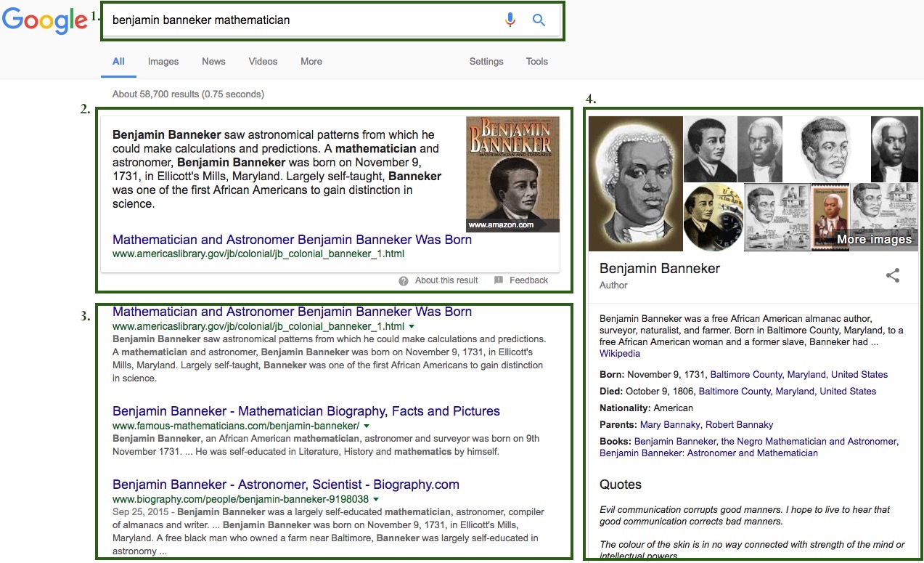Switch to the News tab
The height and width of the screenshot is (563, 924).
213,62
